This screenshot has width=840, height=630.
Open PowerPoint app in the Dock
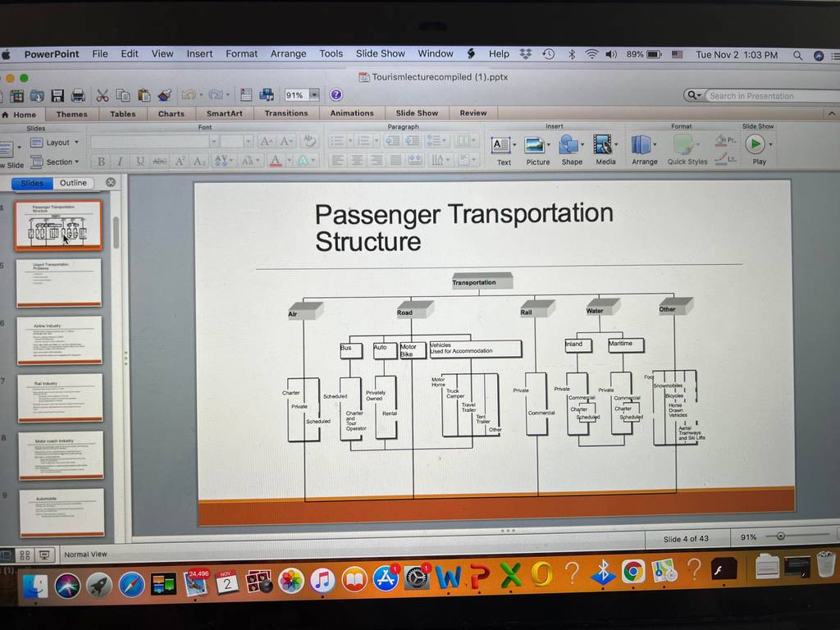pos(479,576)
